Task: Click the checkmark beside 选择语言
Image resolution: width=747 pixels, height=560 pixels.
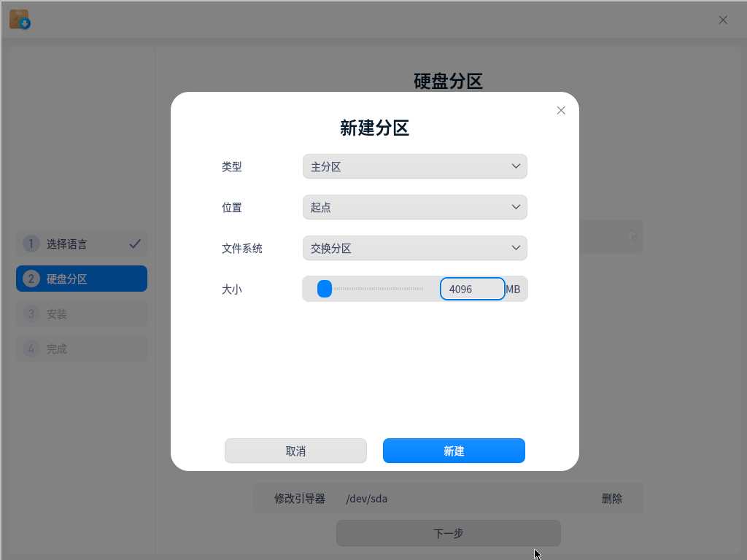Action: coord(135,244)
